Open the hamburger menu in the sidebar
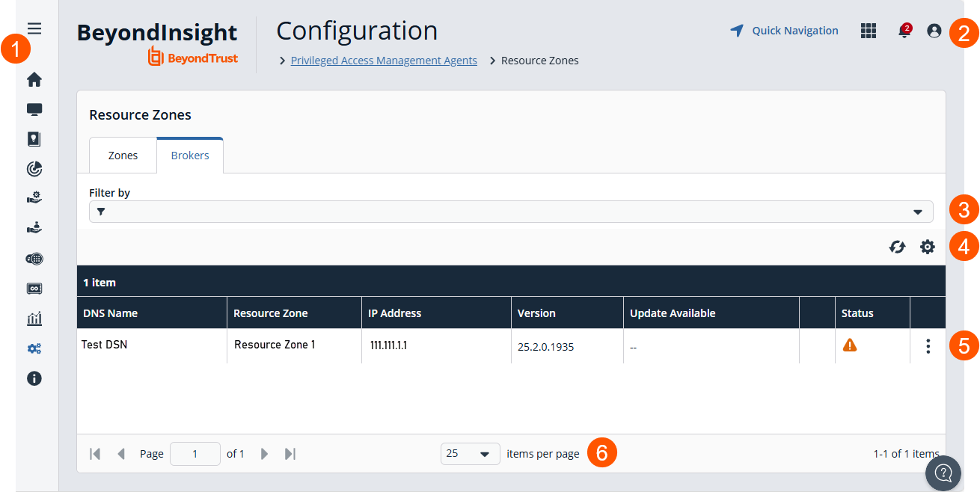 tap(34, 29)
